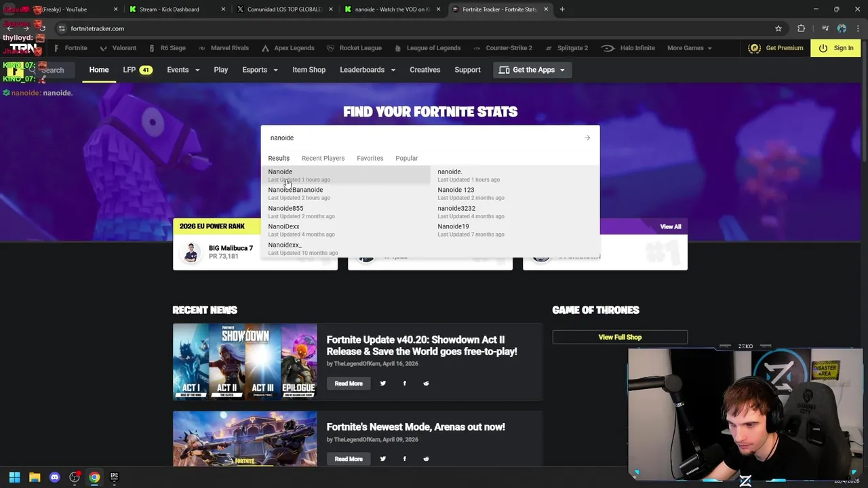Open the Counter-Strike 2 tracker
The height and width of the screenshot is (488, 868).
pos(502,48)
